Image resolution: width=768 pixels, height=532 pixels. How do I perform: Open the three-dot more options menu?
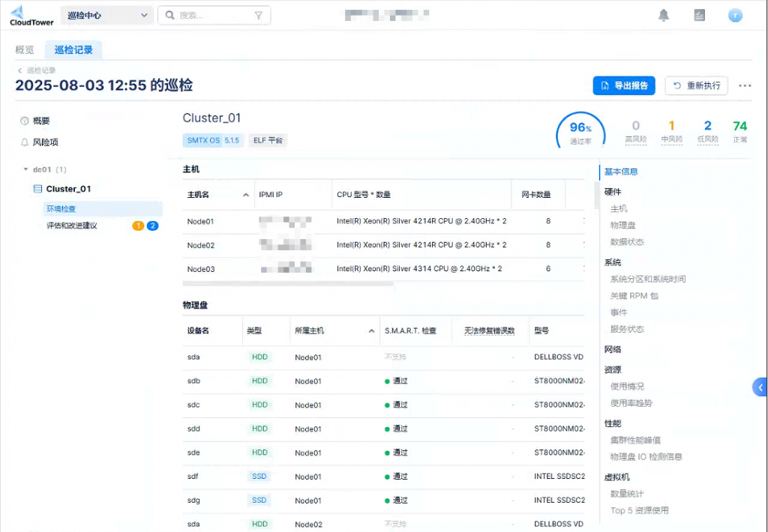(745, 85)
